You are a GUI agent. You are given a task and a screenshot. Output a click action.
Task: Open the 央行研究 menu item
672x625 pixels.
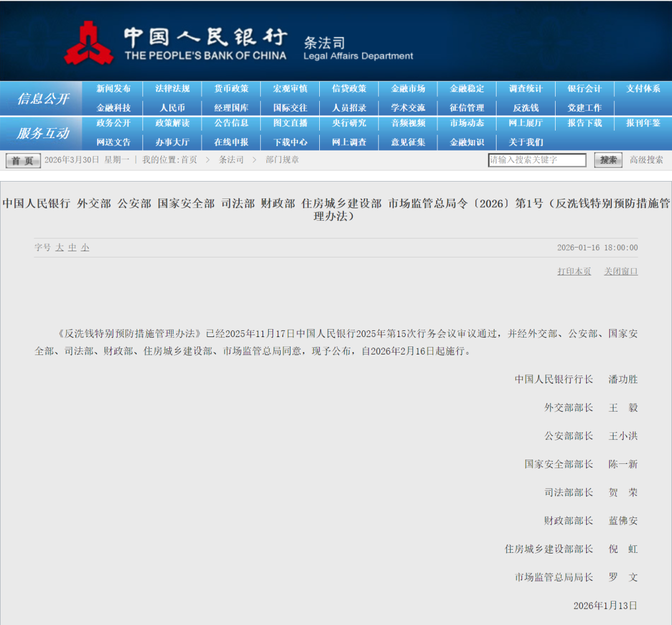coord(349,123)
